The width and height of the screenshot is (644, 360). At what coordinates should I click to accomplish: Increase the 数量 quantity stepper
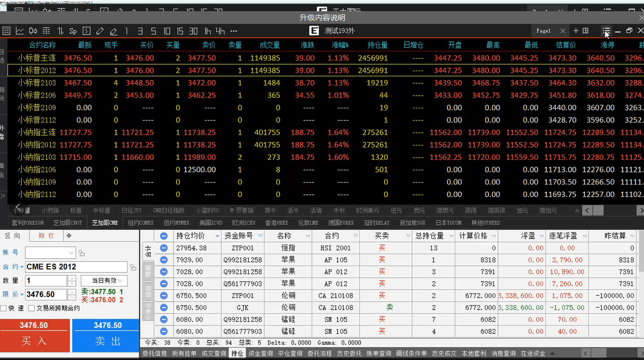72,278
